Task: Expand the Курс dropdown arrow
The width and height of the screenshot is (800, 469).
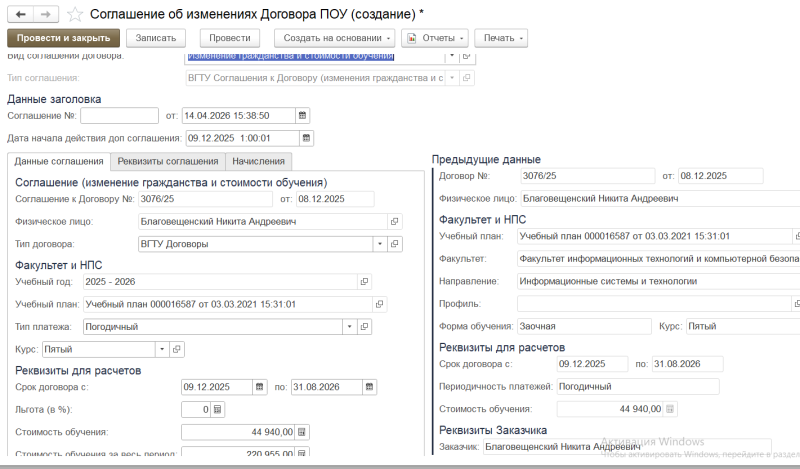Action: (x=162, y=349)
